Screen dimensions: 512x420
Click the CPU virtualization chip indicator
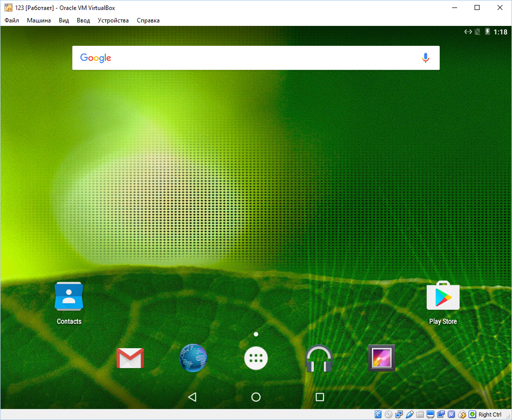451,415
